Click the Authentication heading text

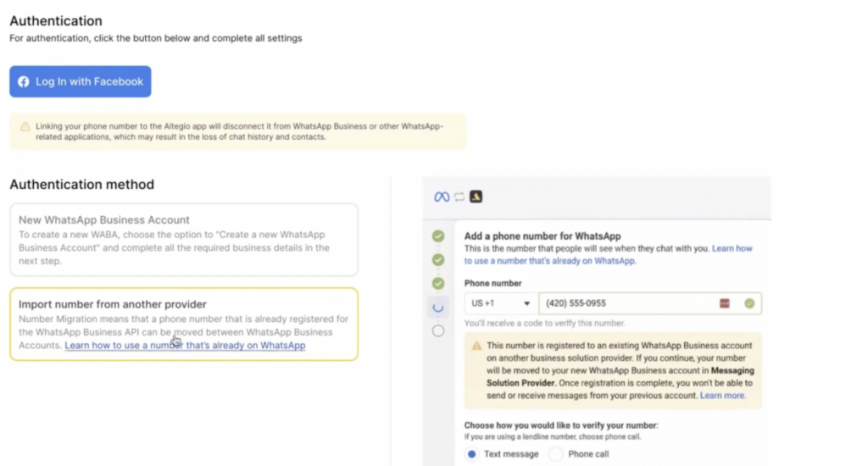click(56, 20)
